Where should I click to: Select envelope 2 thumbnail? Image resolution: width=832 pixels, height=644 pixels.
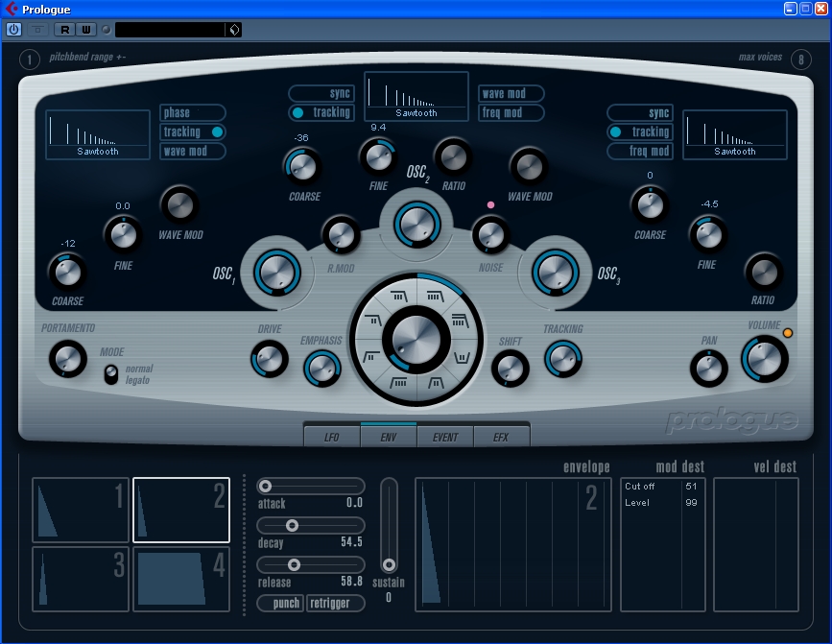[x=181, y=510]
